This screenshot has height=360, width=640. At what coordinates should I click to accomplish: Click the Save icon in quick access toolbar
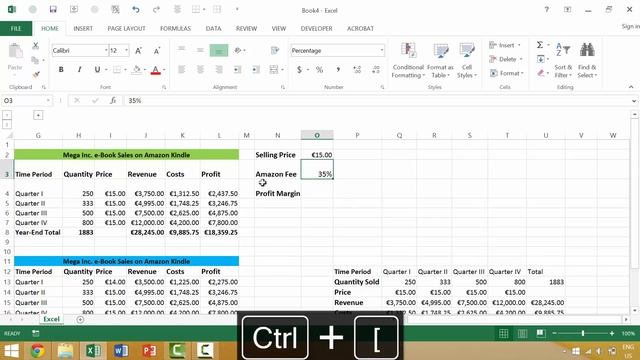tap(53, 9)
